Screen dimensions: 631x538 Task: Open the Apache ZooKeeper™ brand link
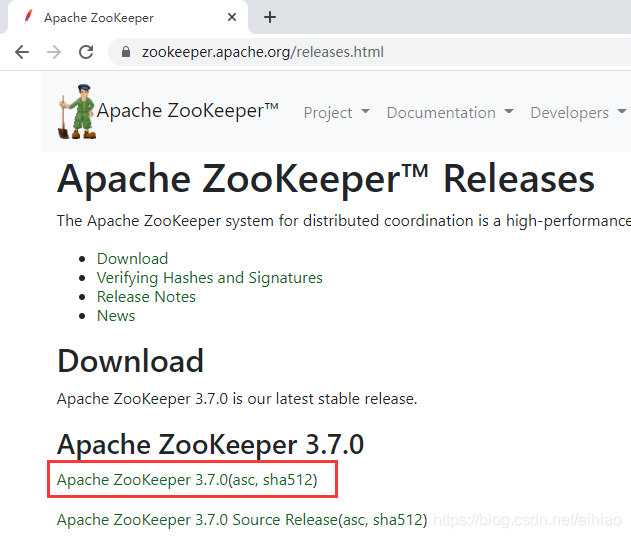coord(188,111)
